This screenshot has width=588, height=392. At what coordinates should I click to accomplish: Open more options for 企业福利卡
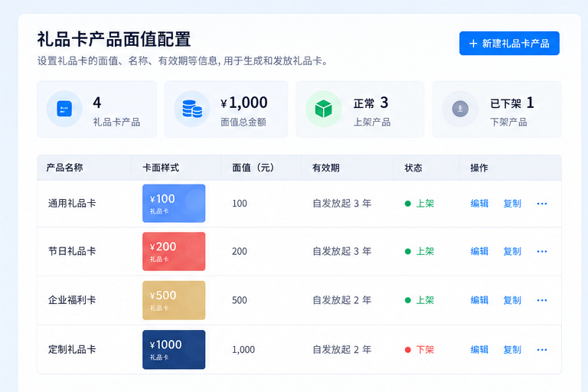[542, 300]
